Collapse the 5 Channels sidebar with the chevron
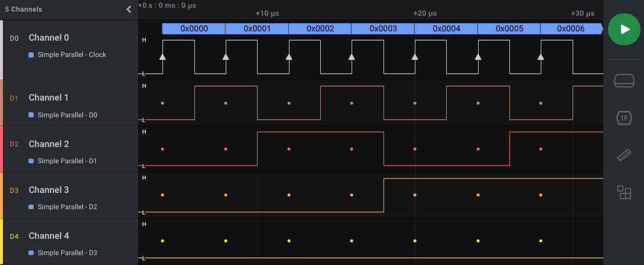 129,9
